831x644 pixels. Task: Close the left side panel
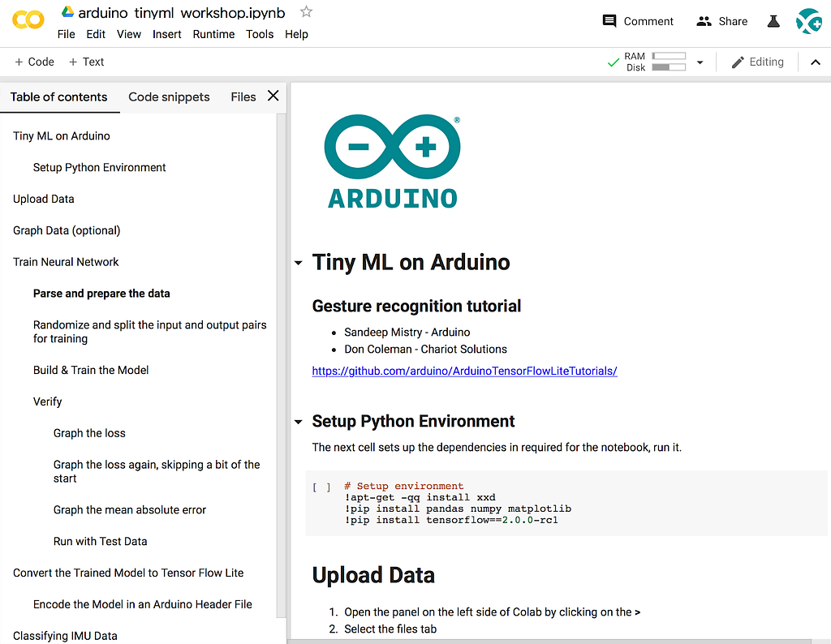(x=273, y=96)
